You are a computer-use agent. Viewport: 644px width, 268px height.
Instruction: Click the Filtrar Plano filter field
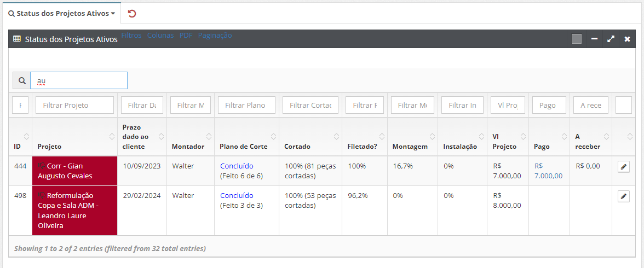246,105
